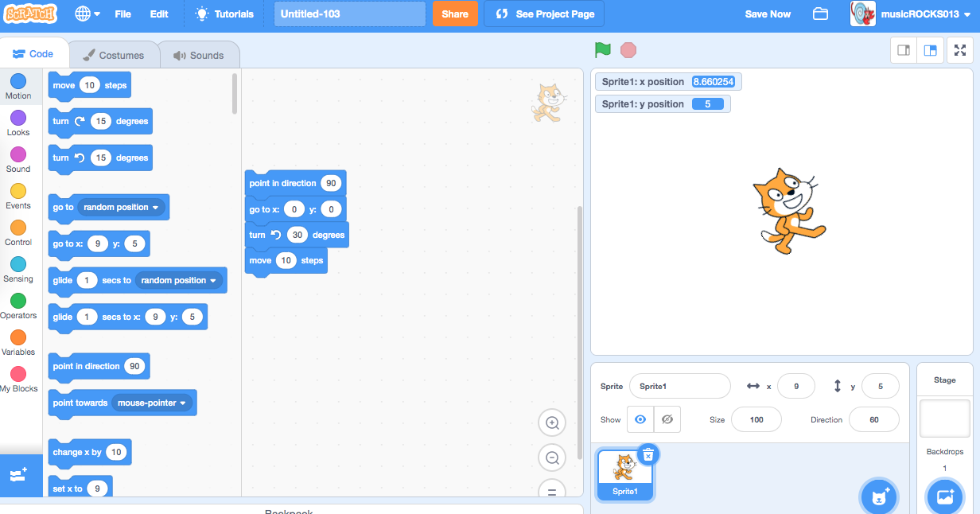
Task: Open the Edit menu
Action: (x=159, y=14)
